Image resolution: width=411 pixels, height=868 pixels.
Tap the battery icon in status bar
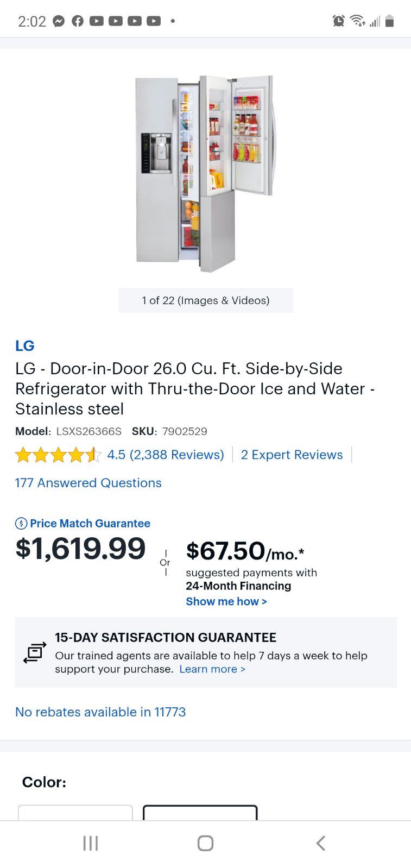(389, 21)
